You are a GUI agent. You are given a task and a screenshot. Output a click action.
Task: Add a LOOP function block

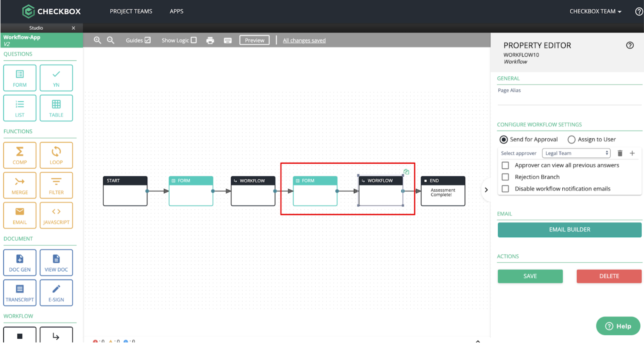56,155
